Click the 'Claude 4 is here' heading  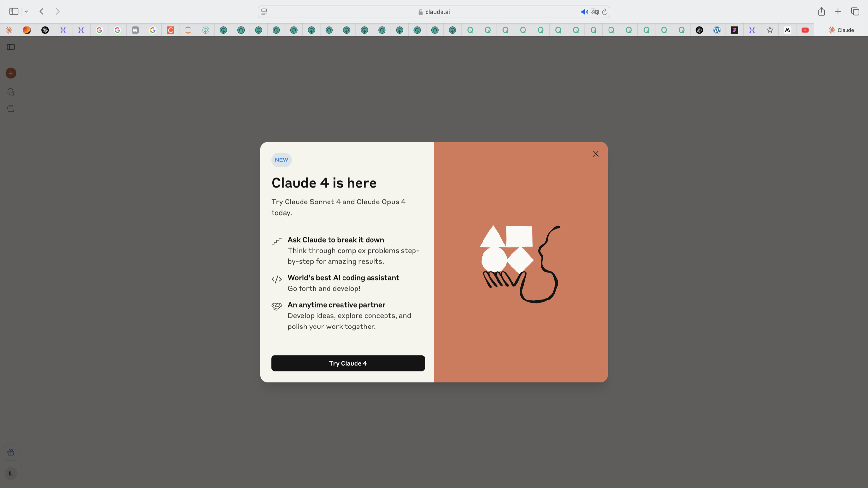click(324, 183)
